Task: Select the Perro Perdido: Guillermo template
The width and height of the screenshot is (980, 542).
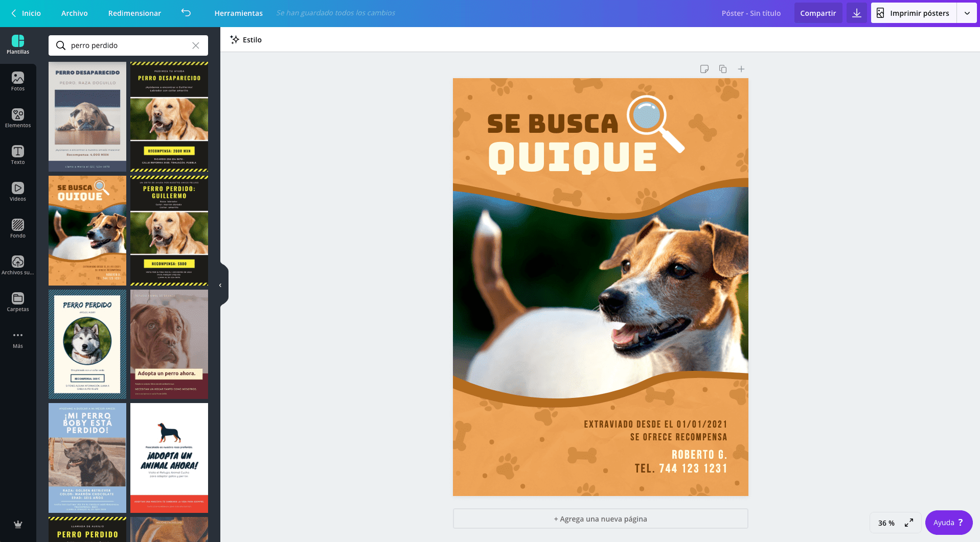Action: click(169, 230)
